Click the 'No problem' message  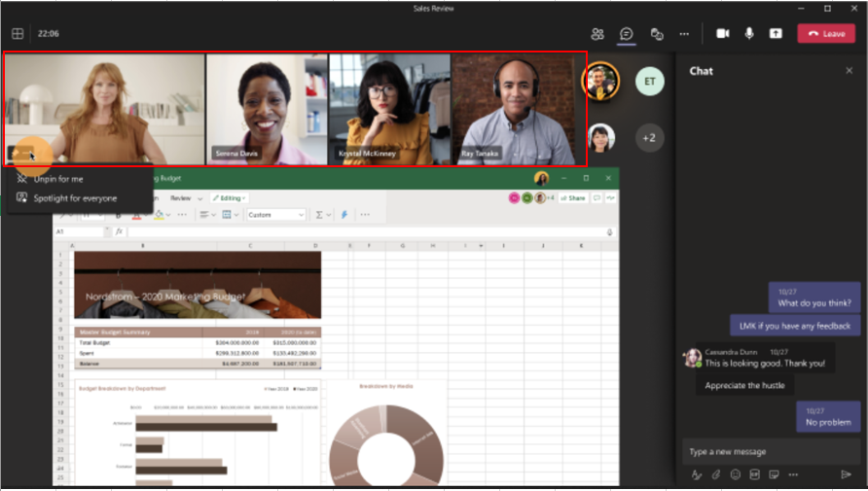tap(828, 417)
